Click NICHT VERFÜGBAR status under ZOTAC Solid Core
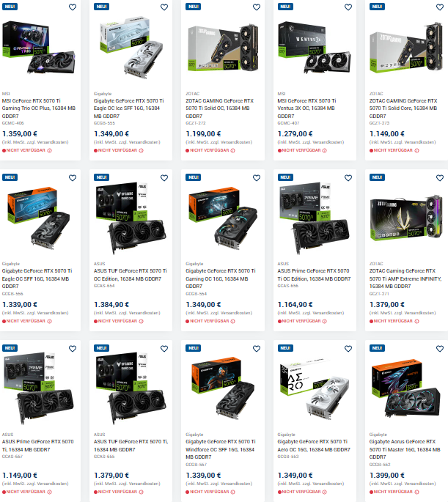 393,150
